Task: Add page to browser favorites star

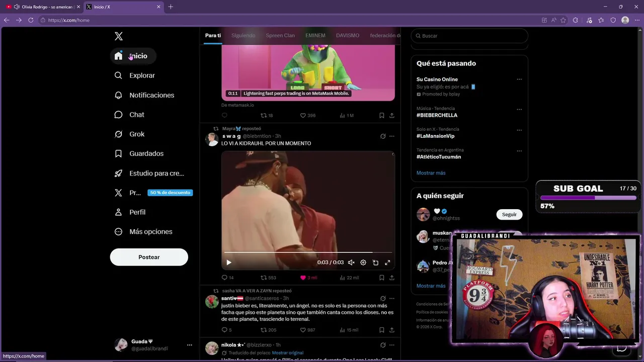Action: tap(563, 20)
